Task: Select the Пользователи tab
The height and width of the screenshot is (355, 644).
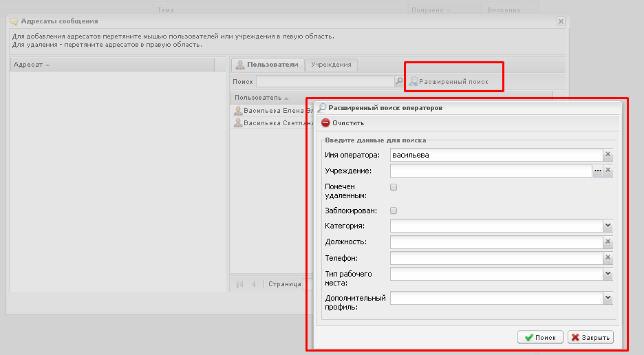Action: pyautogui.click(x=267, y=65)
